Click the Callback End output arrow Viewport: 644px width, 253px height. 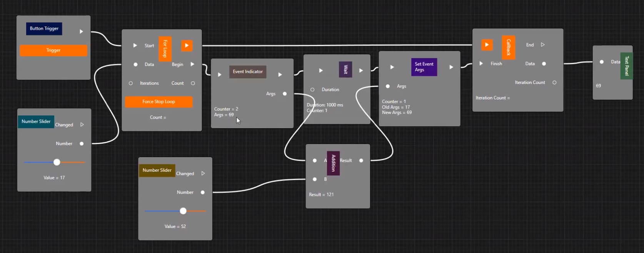(x=543, y=45)
